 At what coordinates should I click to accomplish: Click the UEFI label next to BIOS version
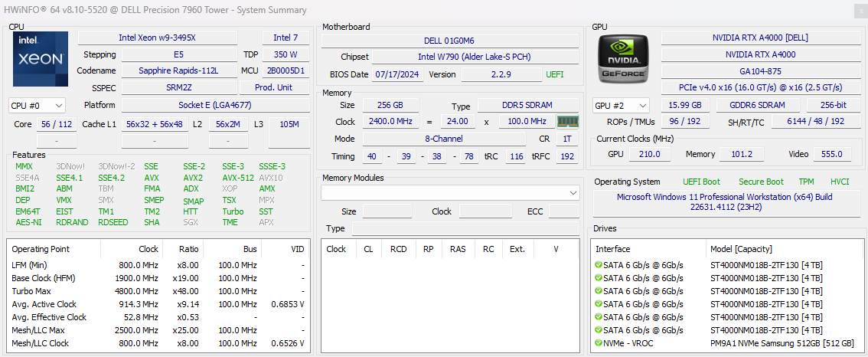tap(555, 74)
